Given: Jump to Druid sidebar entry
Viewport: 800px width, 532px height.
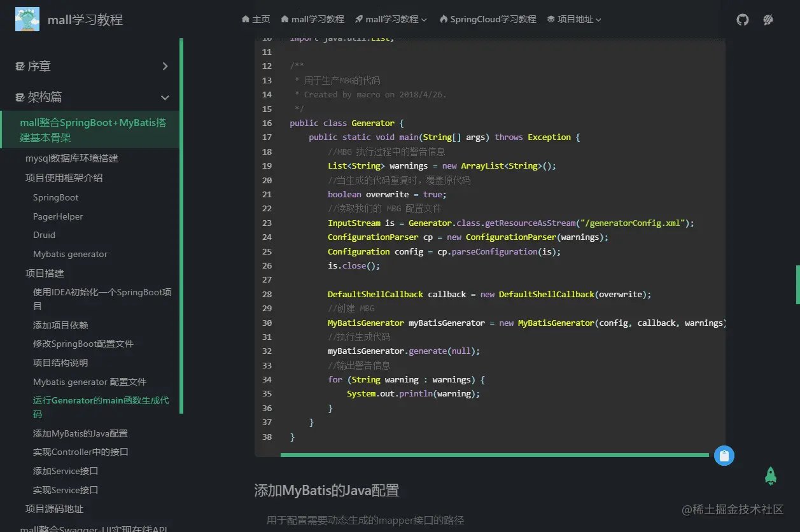Looking at the screenshot, I should 44,235.
